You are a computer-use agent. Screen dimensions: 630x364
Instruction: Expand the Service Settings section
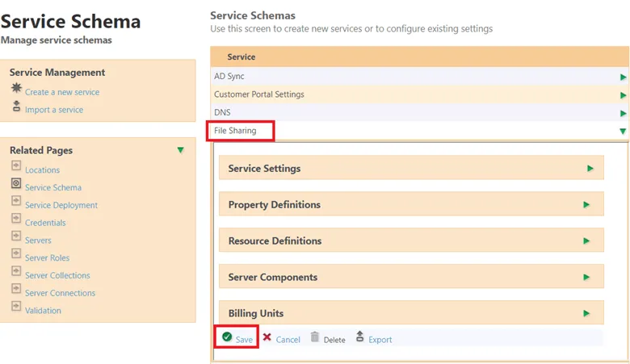589,169
